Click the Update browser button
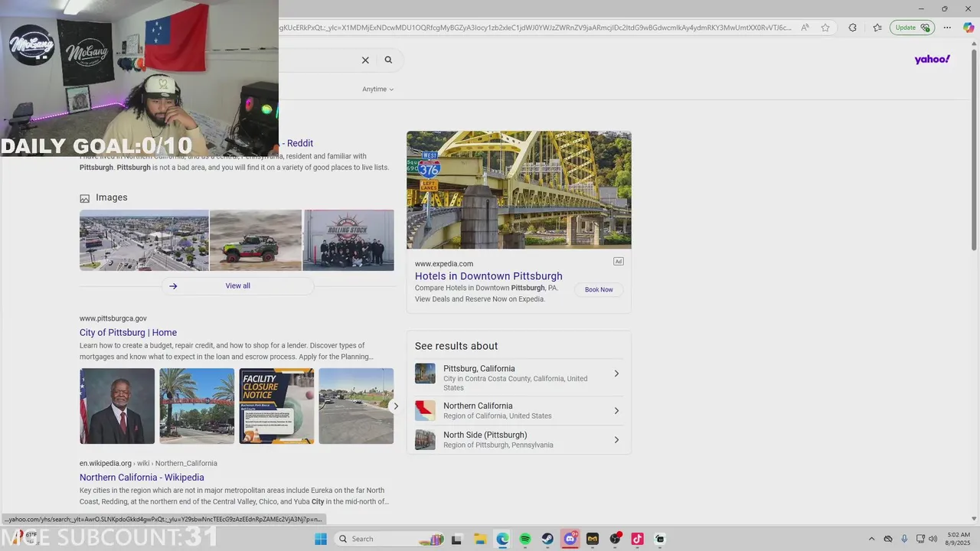 [912, 28]
